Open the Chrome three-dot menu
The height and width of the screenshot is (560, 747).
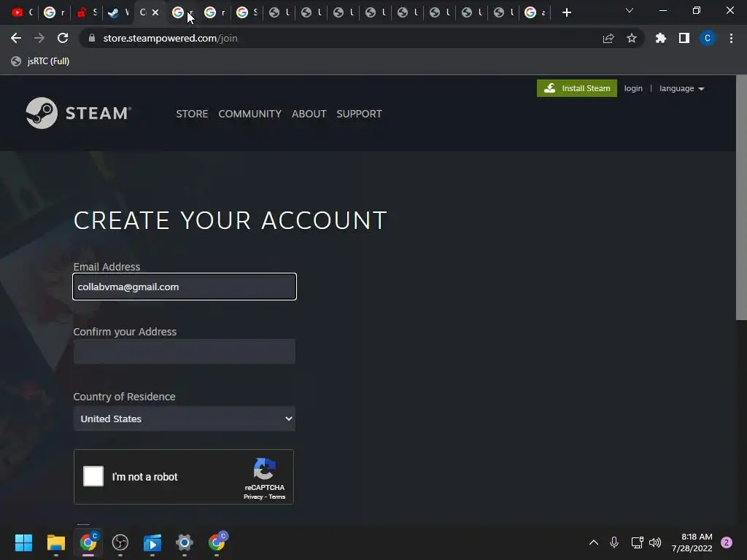point(731,38)
